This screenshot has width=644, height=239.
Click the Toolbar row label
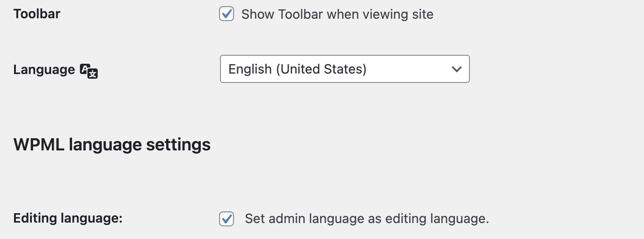[37, 14]
